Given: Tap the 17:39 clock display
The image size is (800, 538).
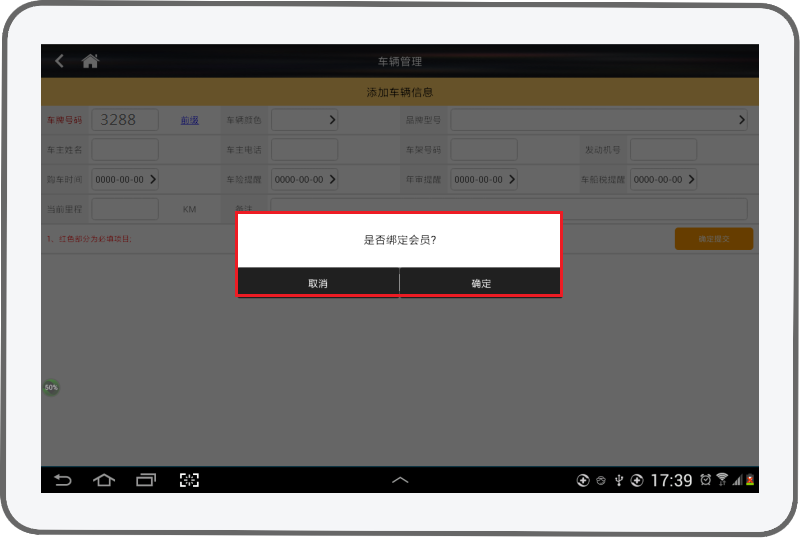Looking at the screenshot, I should 671,480.
